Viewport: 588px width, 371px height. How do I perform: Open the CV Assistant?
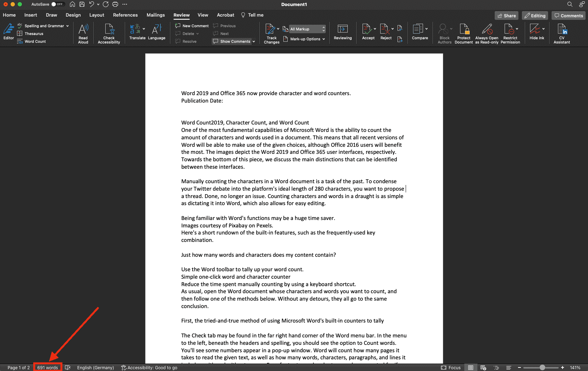tap(561, 34)
